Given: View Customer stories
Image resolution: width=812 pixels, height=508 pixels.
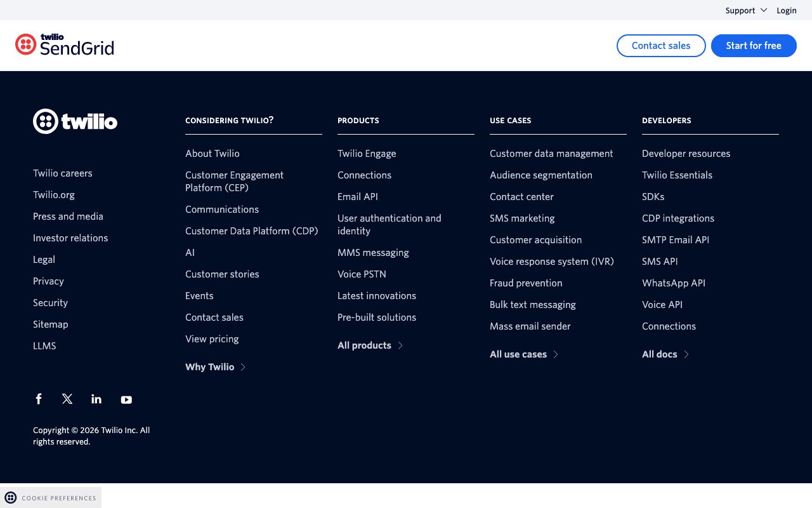Looking at the screenshot, I should (x=222, y=274).
